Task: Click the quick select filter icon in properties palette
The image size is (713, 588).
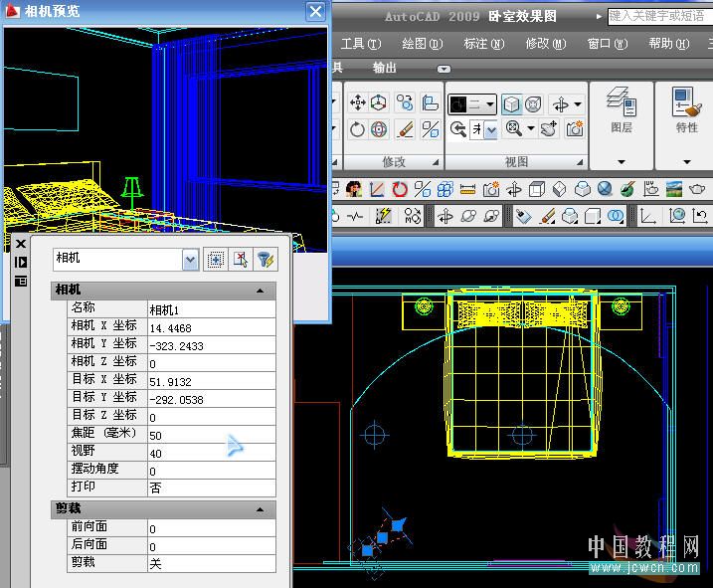Action: click(x=266, y=260)
